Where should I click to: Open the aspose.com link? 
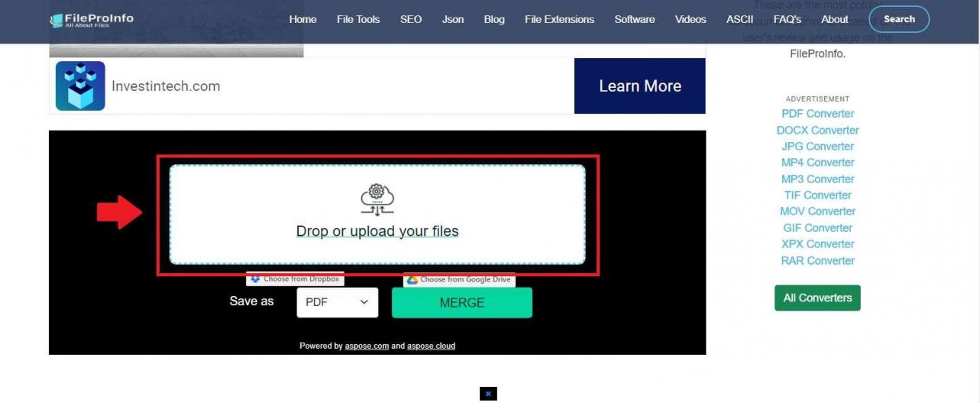[367, 346]
